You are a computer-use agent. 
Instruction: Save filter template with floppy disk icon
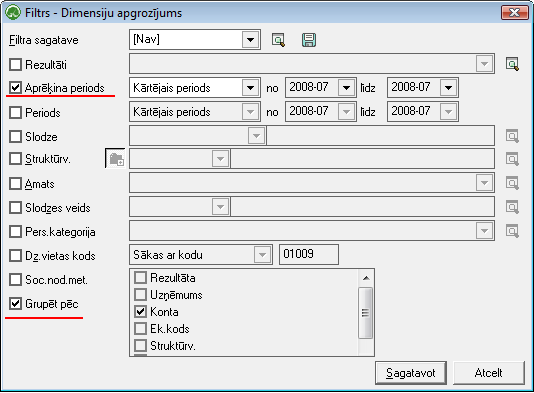(x=309, y=40)
